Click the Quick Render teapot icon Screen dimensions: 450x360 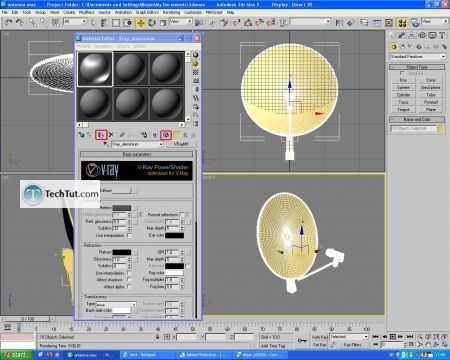pos(415,23)
